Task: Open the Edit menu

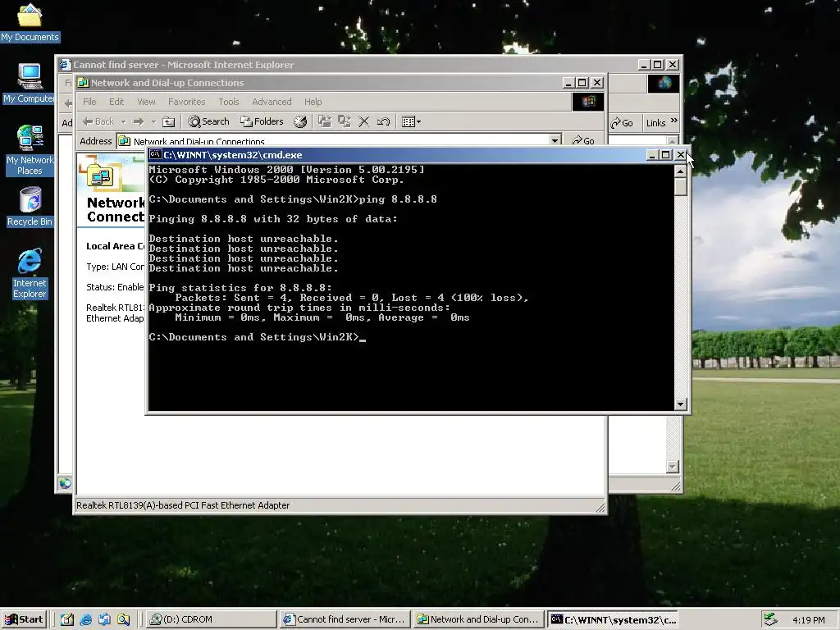Action: (116, 102)
